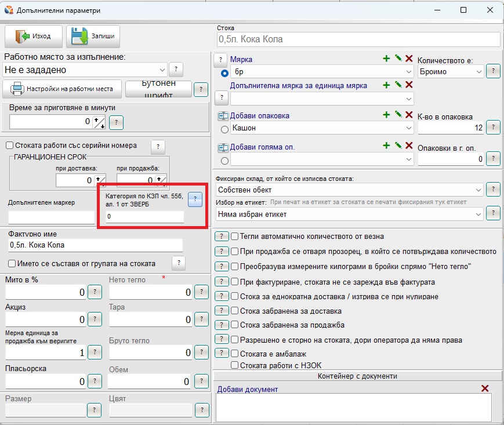Click into the Фактурно име text field
The height and width of the screenshot is (425, 504).
point(96,245)
